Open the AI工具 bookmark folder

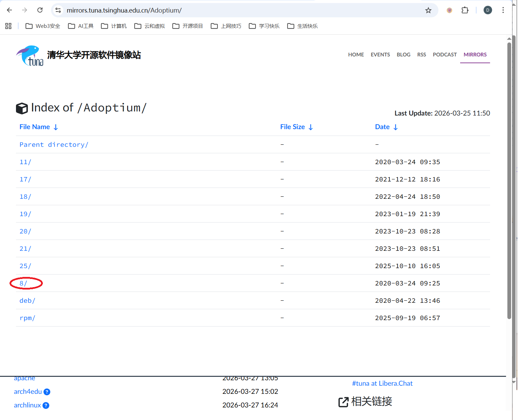tap(81, 26)
